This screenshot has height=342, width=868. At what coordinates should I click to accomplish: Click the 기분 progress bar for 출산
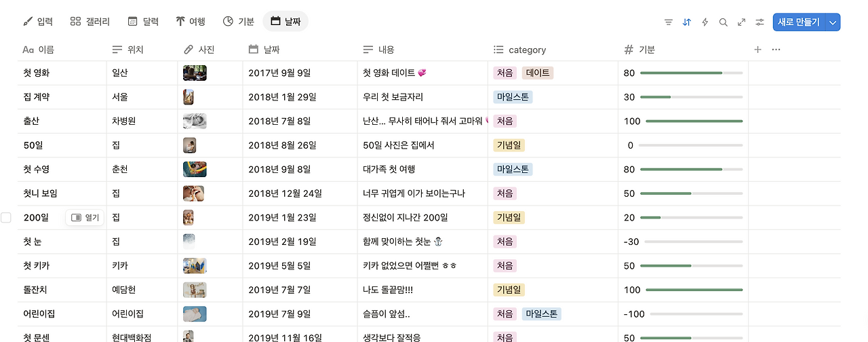coord(694,121)
